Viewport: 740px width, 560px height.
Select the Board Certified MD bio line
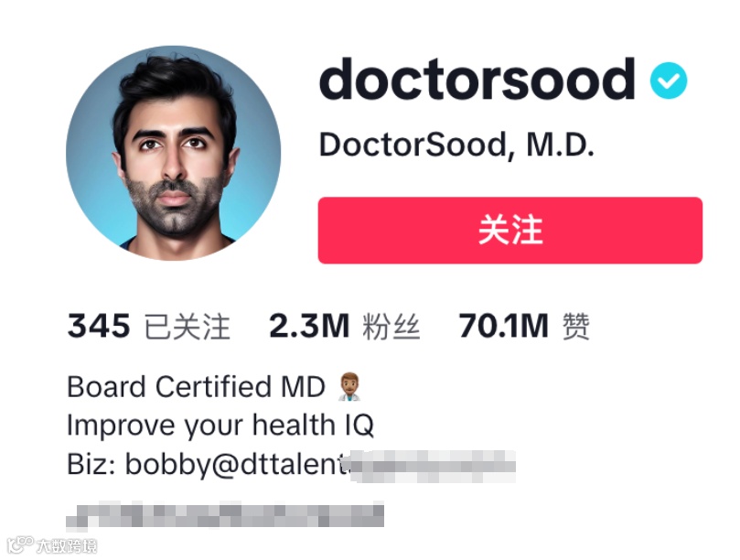197,387
